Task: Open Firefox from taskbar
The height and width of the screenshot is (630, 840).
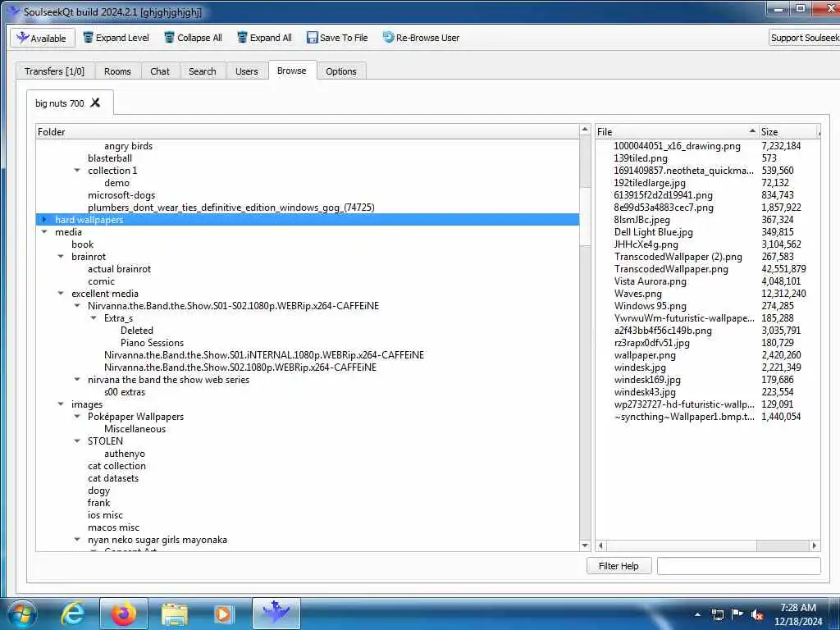Action: [123, 614]
